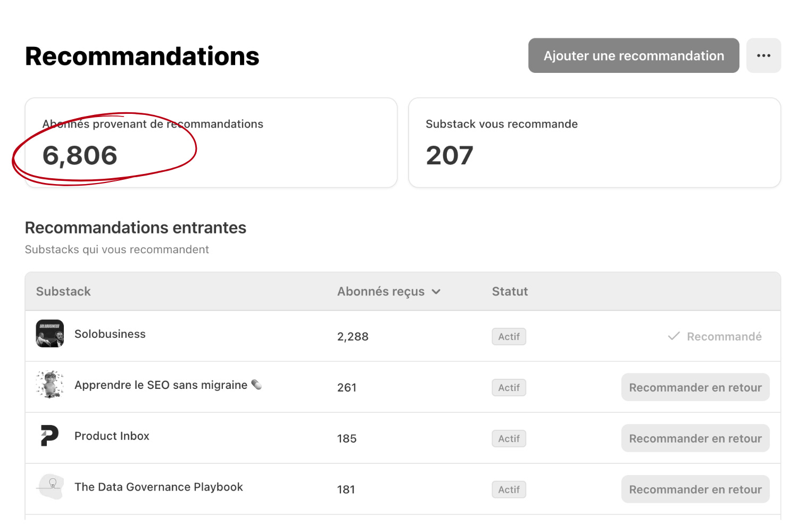This screenshot has width=798, height=532.
Task: Click the Recommandations page title
Action: tap(142, 56)
